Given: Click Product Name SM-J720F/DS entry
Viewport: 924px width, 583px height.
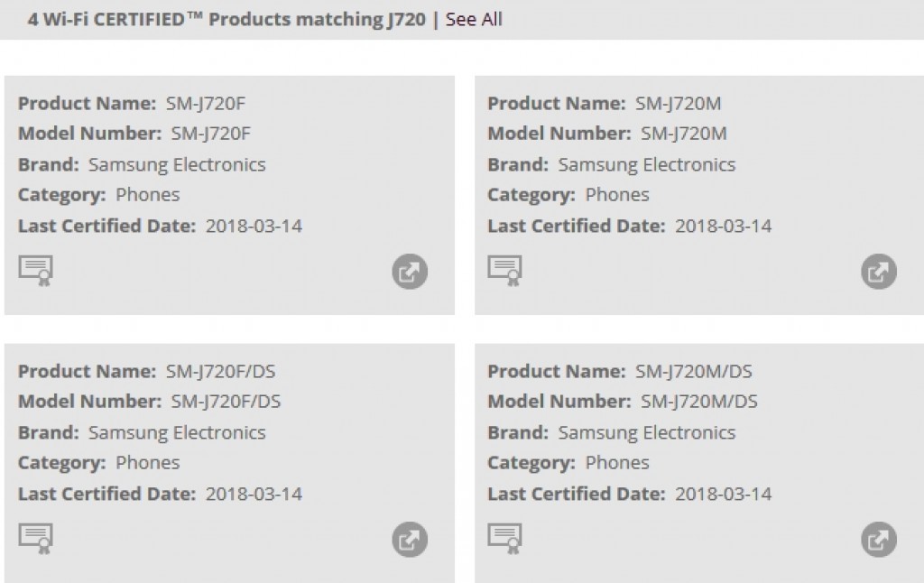Looking at the screenshot, I should 221,371.
